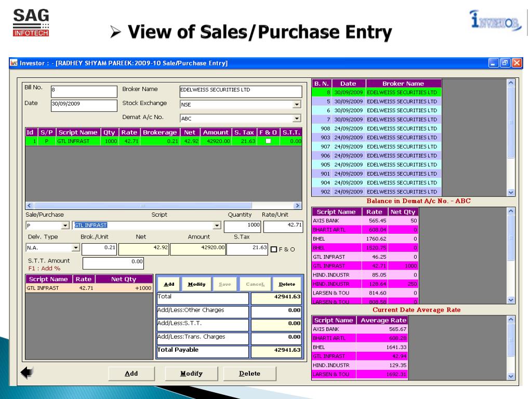Open the Script dropdown showing GTL INFRAST
Viewport: 532px width, 399px height.
[x=217, y=225]
